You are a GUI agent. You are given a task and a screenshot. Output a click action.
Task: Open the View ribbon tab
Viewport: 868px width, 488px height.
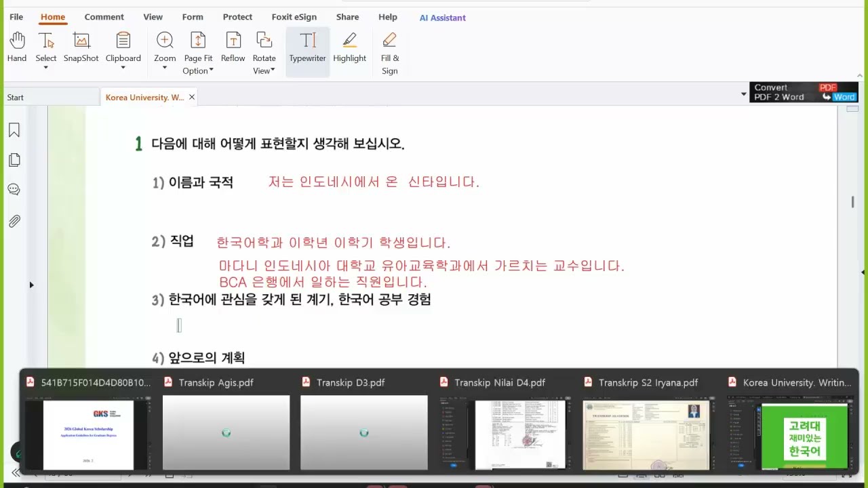(153, 17)
